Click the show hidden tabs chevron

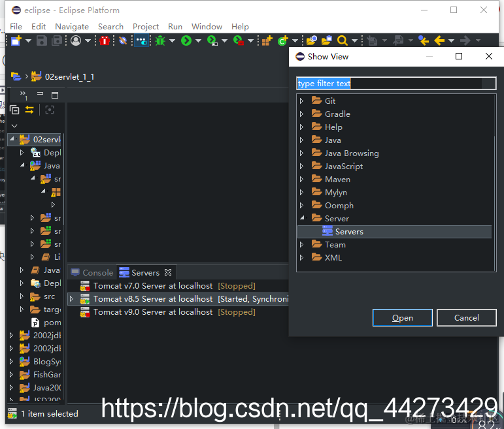[x=24, y=95]
